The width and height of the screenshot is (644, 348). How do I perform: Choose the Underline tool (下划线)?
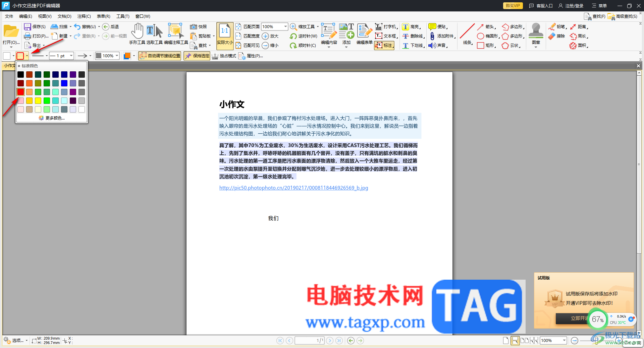(414, 46)
